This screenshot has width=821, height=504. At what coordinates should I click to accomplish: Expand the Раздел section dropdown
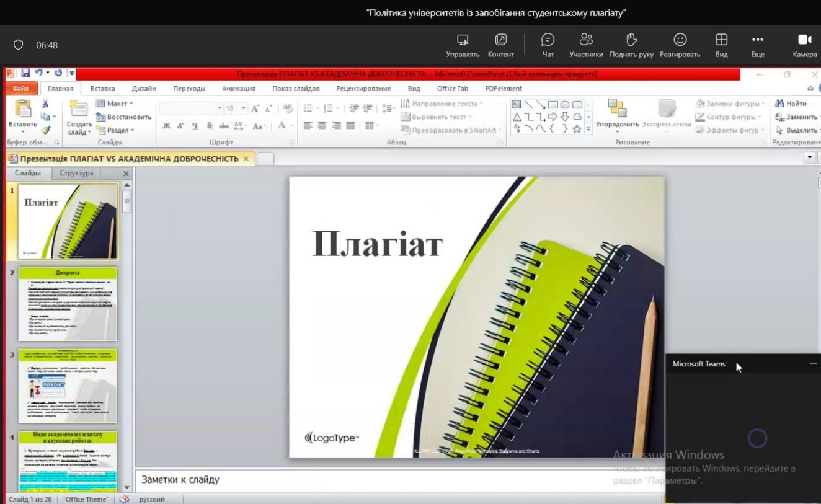click(x=115, y=130)
